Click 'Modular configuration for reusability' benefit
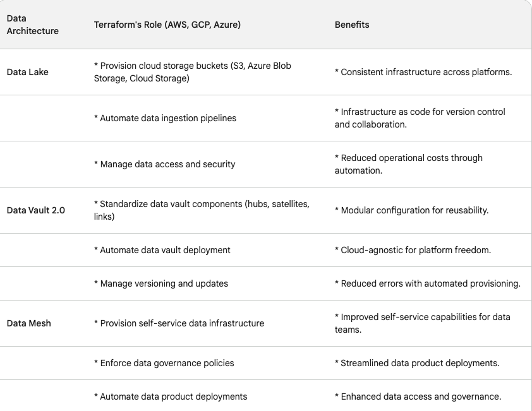Viewport: 532px width, 411px height. click(411, 210)
